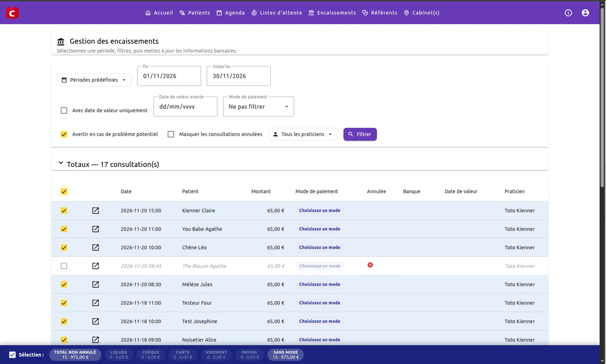Open The Blouze Agathe consultation link icon
Viewport: 606px width, 364px height.
click(96, 266)
